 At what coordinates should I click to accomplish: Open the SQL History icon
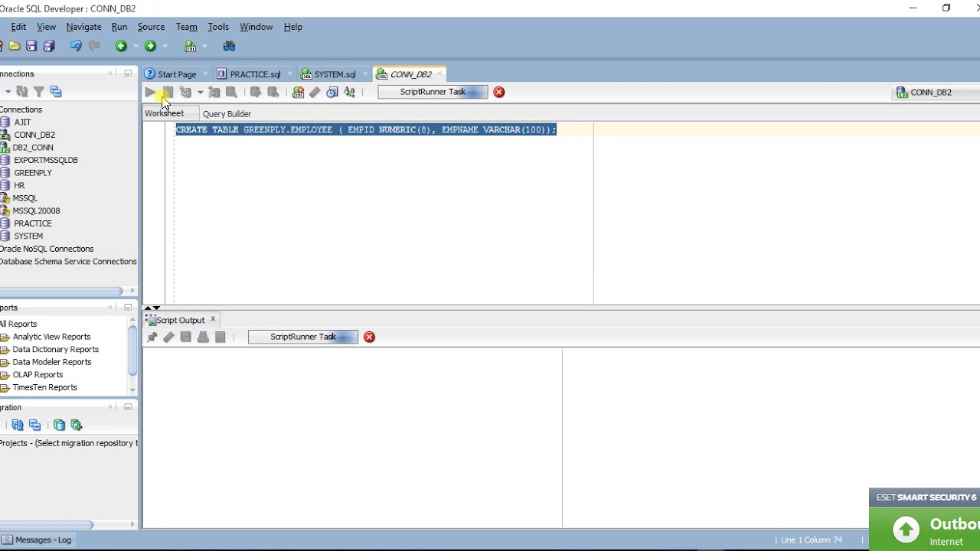tap(332, 92)
